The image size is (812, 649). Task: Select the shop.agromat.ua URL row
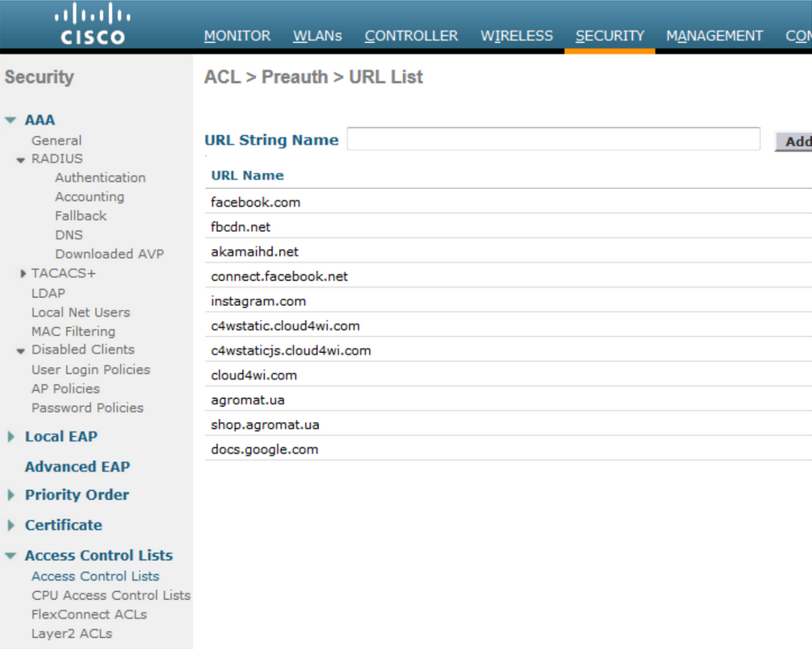pos(509,425)
